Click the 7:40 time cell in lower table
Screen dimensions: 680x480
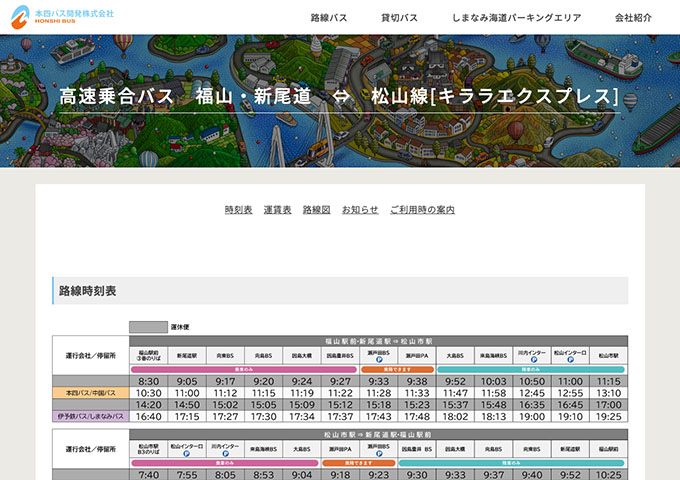[149, 475]
